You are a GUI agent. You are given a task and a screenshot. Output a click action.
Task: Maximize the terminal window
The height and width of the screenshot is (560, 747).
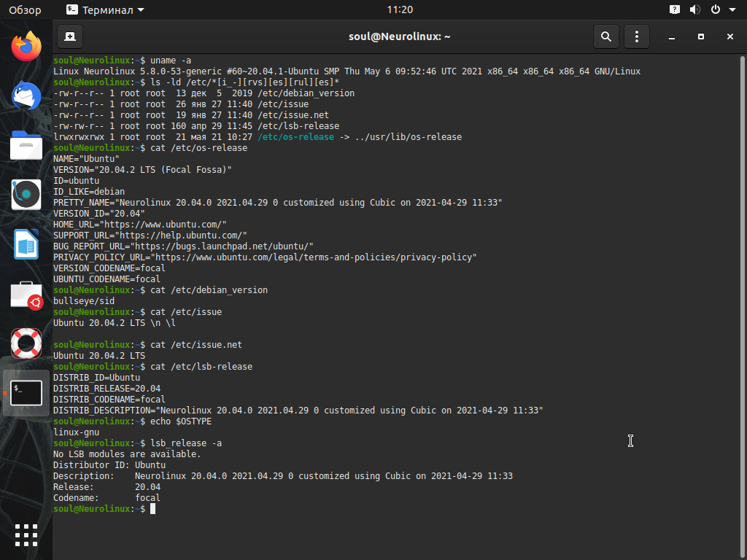point(701,36)
